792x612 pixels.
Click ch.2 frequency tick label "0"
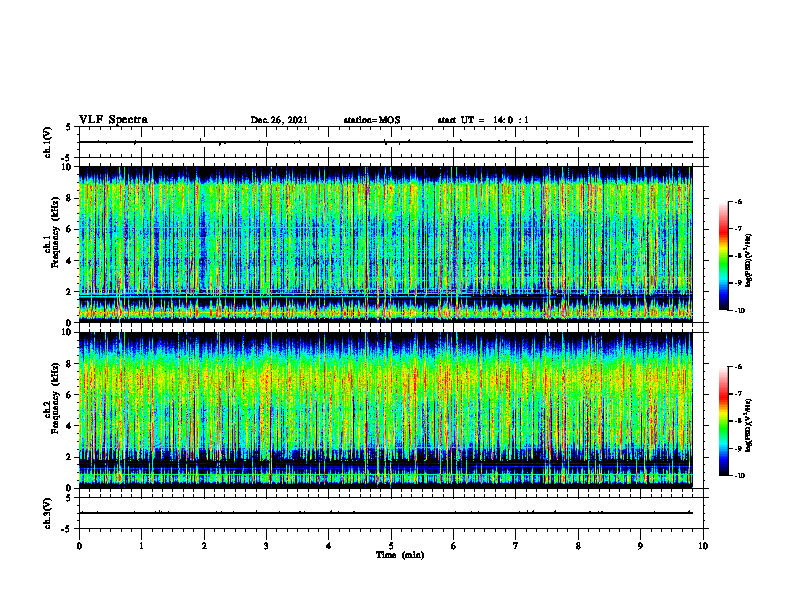pyautogui.click(x=69, y=488)
